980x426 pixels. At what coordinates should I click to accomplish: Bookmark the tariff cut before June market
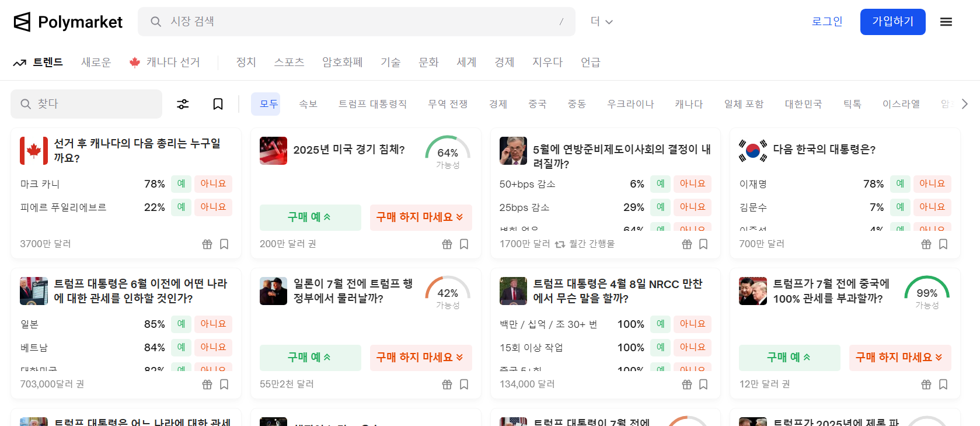point(224,385)
